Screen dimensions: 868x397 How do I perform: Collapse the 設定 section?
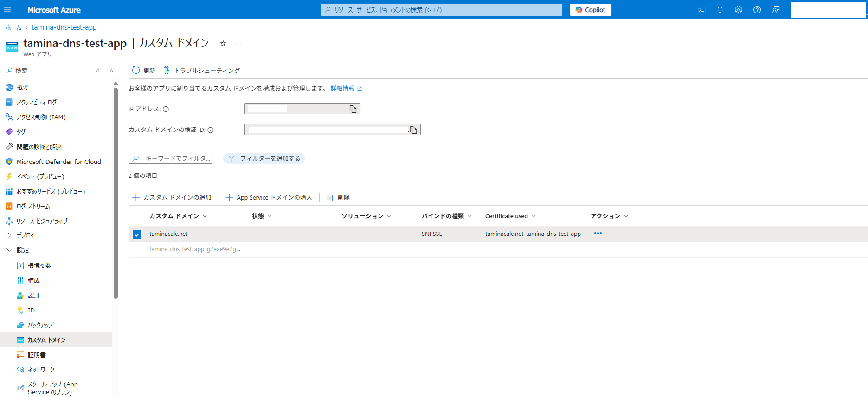[x=9, y=250]
